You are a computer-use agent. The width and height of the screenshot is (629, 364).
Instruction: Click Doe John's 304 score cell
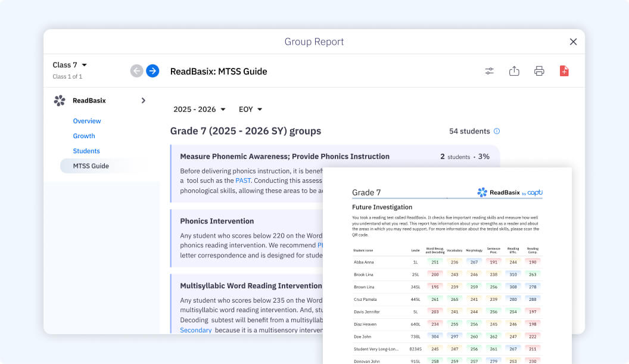pyautogui.click(x=435, y=337)
